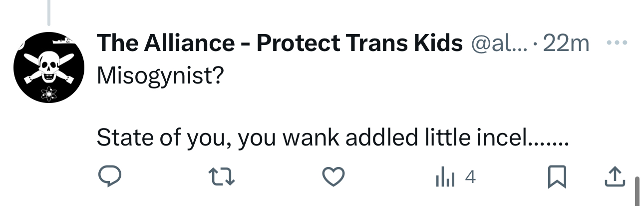
Task: Click the view count number 4
Action: [469, 177]
